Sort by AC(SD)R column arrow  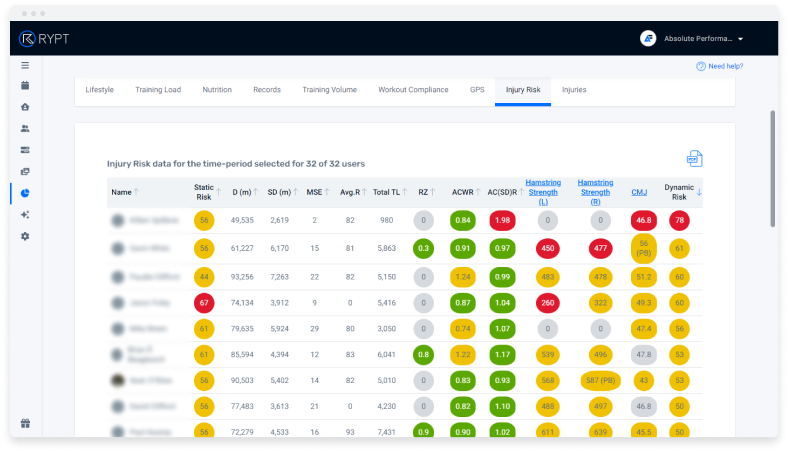pos(521,192)
